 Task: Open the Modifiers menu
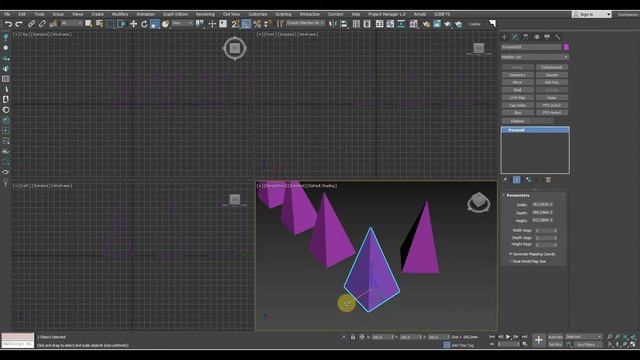click(x=120, y=14)
